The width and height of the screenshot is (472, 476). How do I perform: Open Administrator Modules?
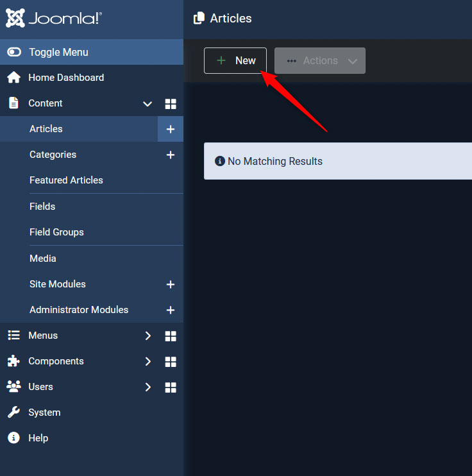click(x=79, y=310)
